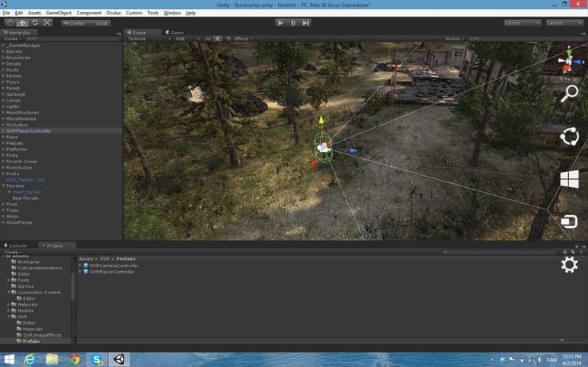Select the Move tool in the toolbar
This screenshot has height=367, width=588.
(x=22, y=23)
